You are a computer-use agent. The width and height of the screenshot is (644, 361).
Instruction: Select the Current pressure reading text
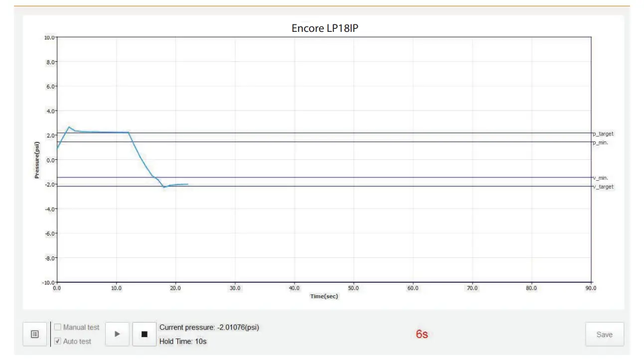point(209,327)
